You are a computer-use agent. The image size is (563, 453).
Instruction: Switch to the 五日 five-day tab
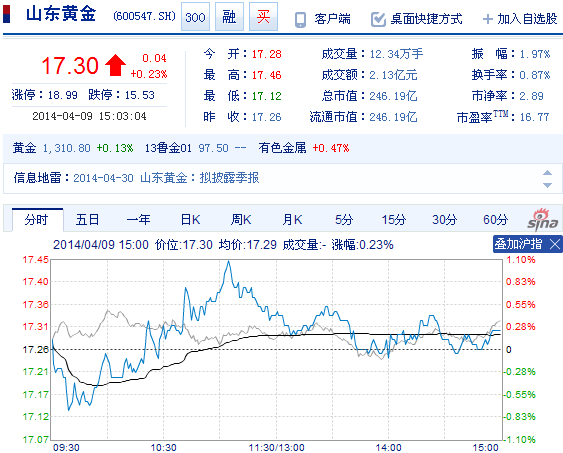[x=87, y=220]
